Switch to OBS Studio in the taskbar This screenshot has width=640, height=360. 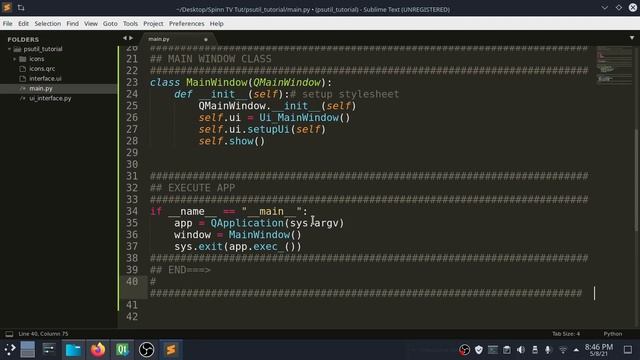146,350
